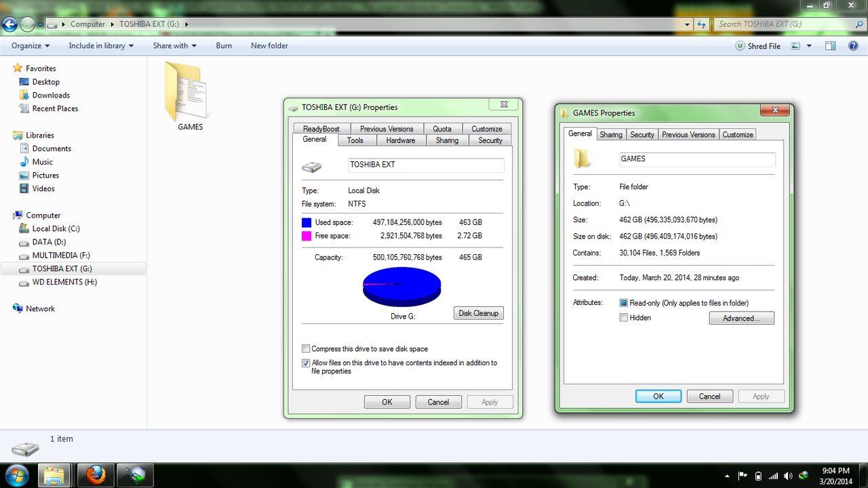The height and width of the screenshot is (488, 868).
Task: Open the Documents library
Action: tap(52, 148)
